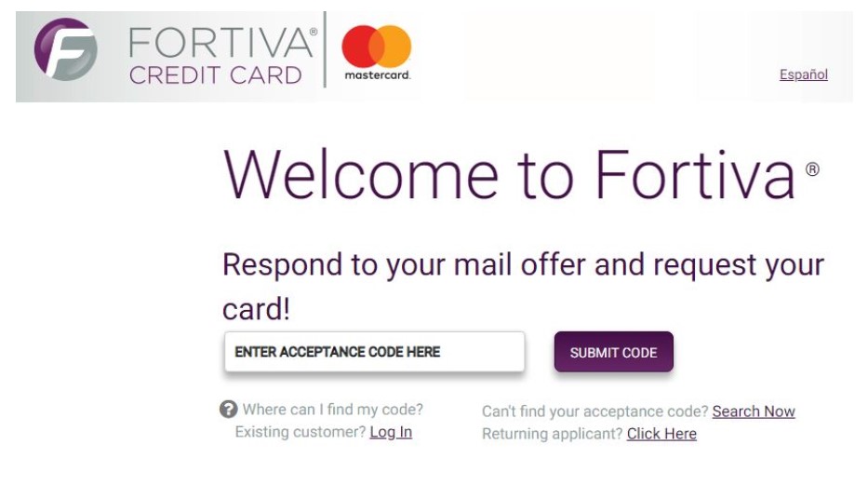868x485 pixels.
Task: Click the question mark help icon
Action: (228, 410)
